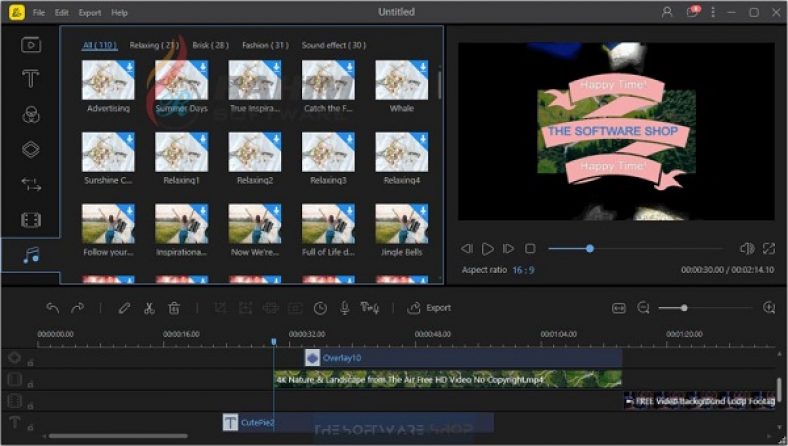Image resolution: width=788 pixels, height=446 pixels.
Task: Switch to the Relaxing (21) tab
Action: click(x=154, y=45)
